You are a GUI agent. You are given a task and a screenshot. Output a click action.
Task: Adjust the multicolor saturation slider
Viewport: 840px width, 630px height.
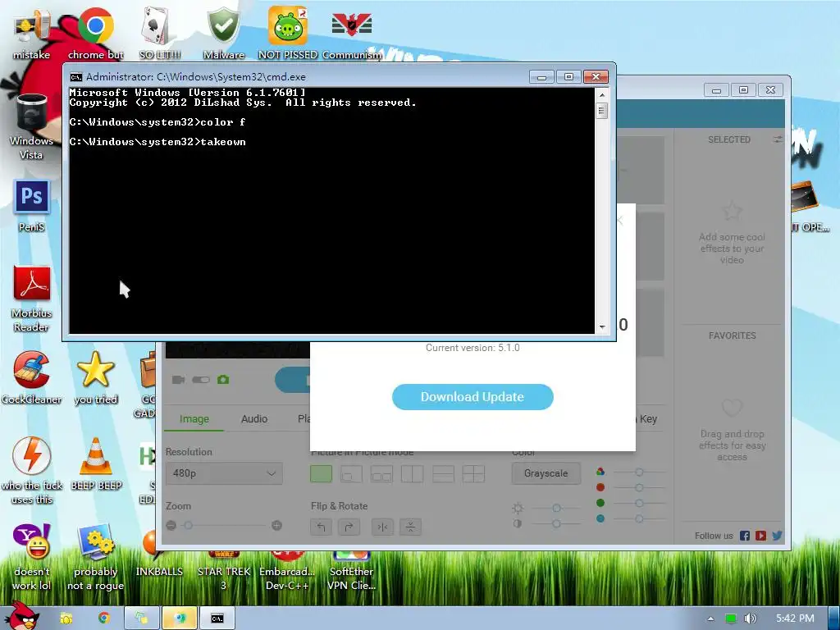pos(639,472)
